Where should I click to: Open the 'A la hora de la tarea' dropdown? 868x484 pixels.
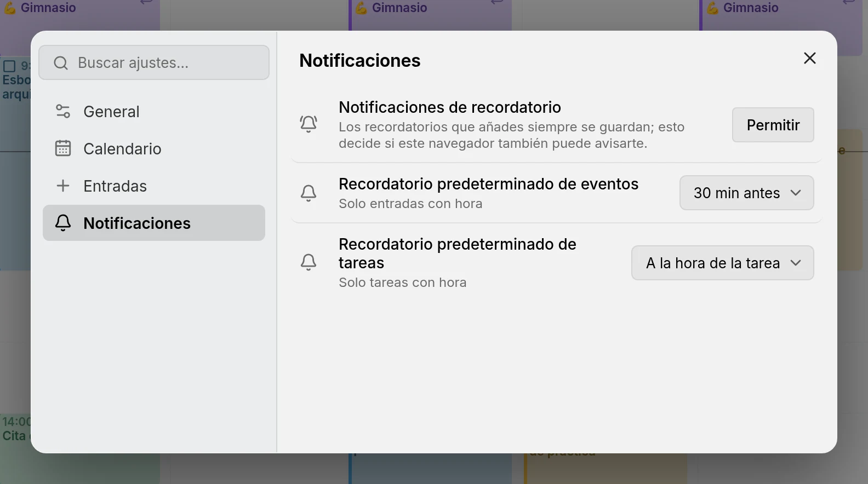pyautogui.click(x=723, y=263)
